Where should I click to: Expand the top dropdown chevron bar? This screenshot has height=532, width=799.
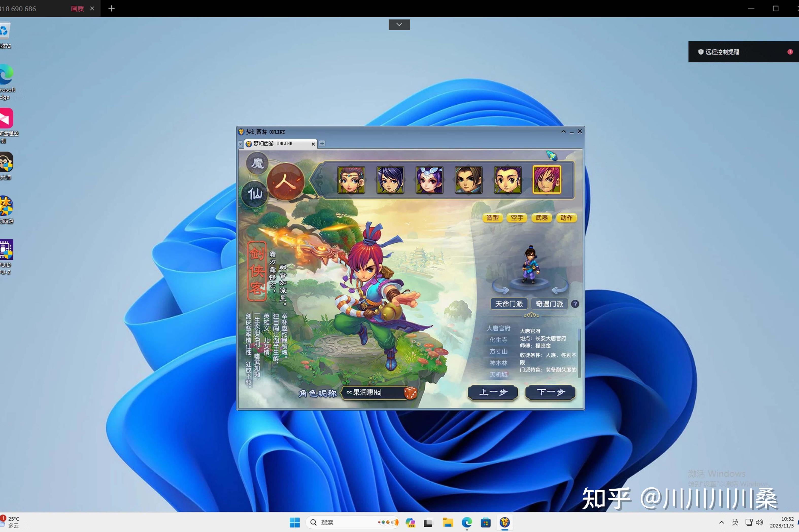coord(399,24)
